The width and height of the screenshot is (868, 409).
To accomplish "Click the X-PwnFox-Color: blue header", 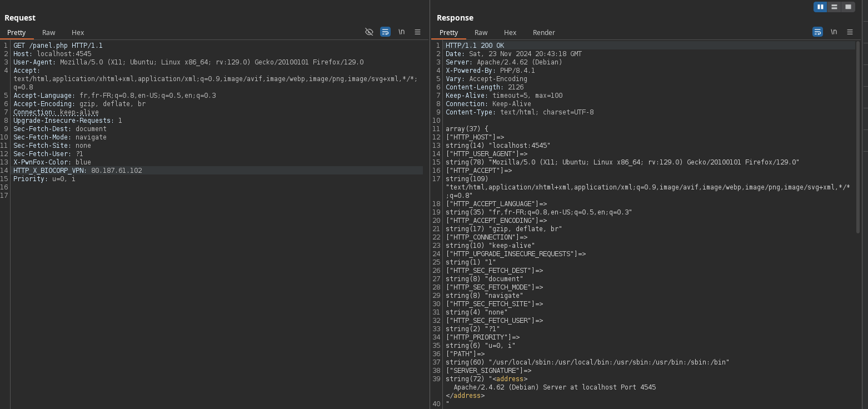I will [x=52, y=162].
